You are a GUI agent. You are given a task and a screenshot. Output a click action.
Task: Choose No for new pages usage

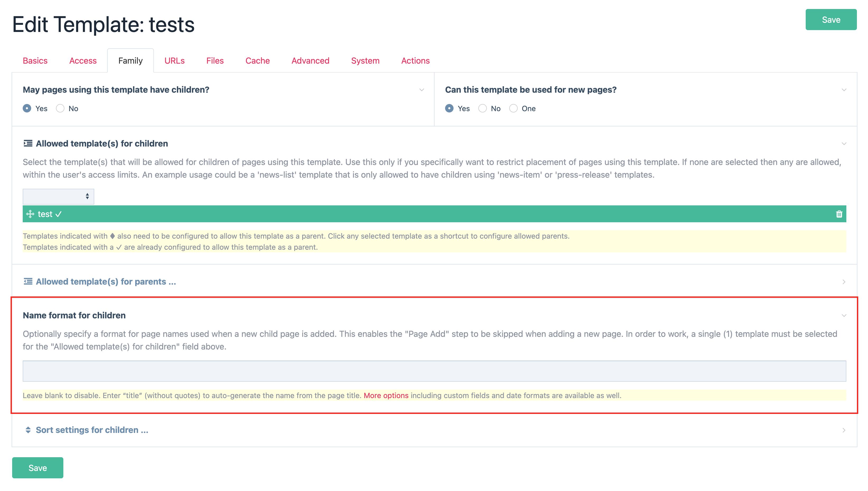(x=483, y=108)
